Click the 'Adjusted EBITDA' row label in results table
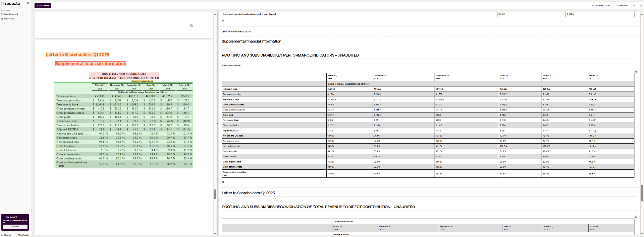This screenshot has height=237, width=644. [x=231, y=131]
